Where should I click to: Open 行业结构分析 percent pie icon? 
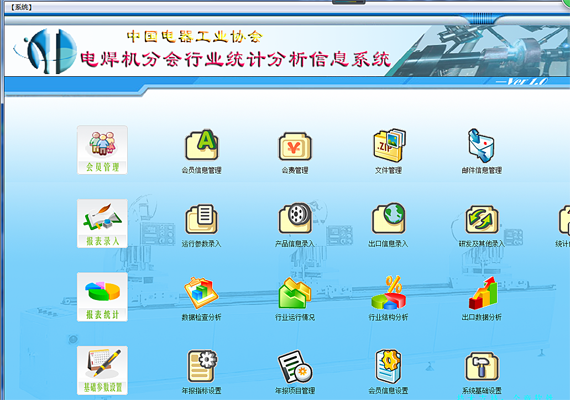click(389, 292)
